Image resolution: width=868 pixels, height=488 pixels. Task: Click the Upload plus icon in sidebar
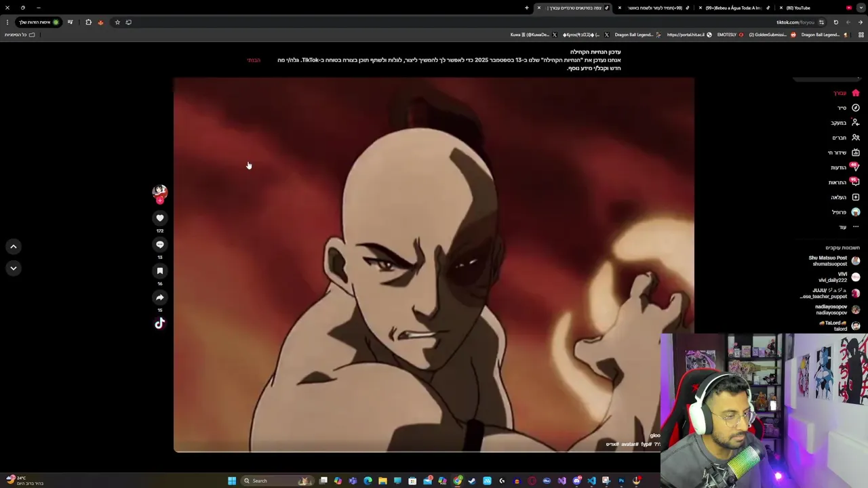point(856,197)
